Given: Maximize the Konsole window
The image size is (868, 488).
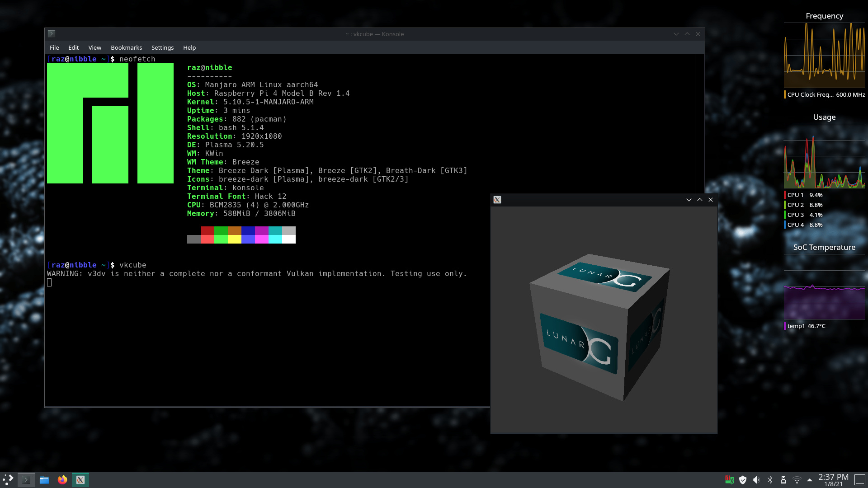Looking at the screenshot, I should pos(687,34).
